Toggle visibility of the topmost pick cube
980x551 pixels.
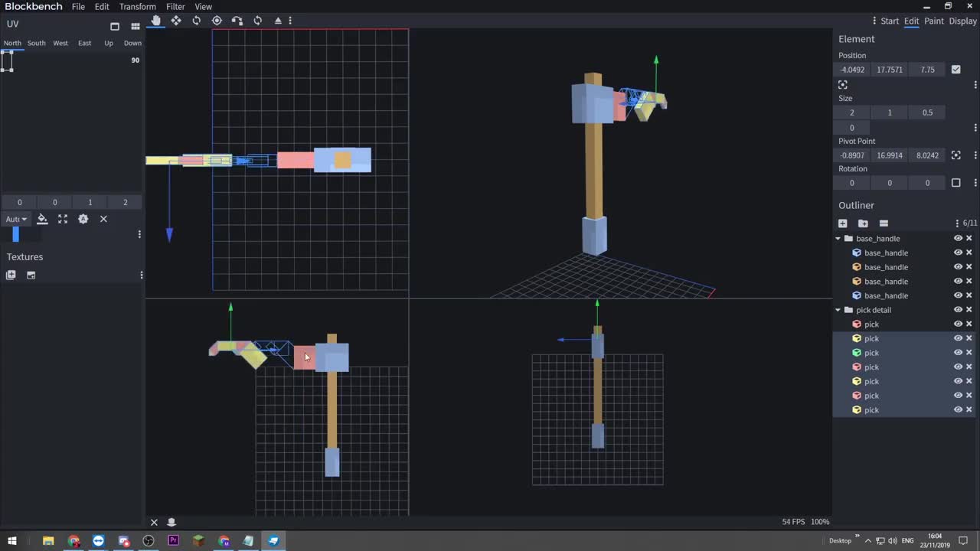point(958,324)
